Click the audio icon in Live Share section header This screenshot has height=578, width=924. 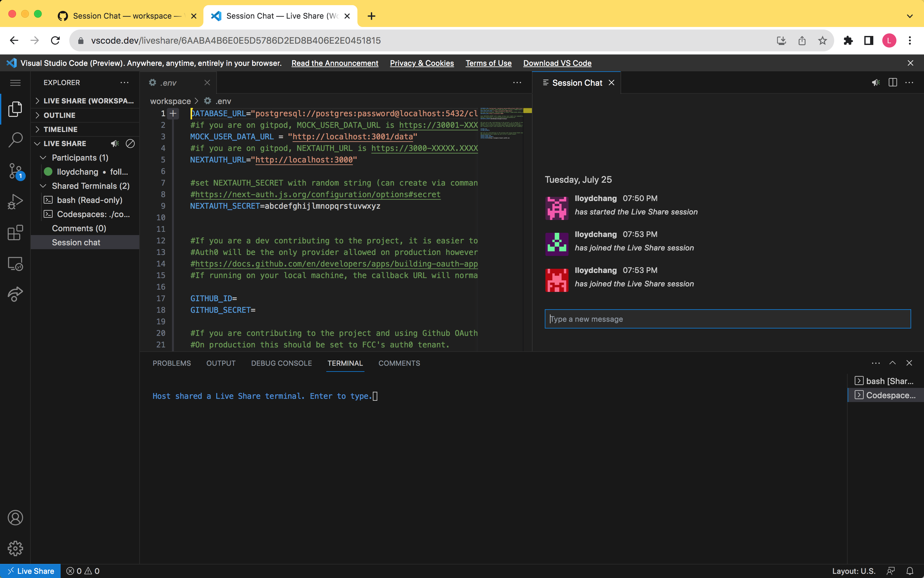pyautogui.click(x=115, y=144)
